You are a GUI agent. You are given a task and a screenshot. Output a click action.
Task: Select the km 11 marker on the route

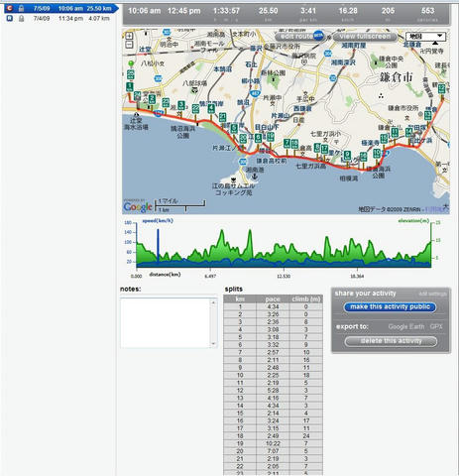[395, 133]
